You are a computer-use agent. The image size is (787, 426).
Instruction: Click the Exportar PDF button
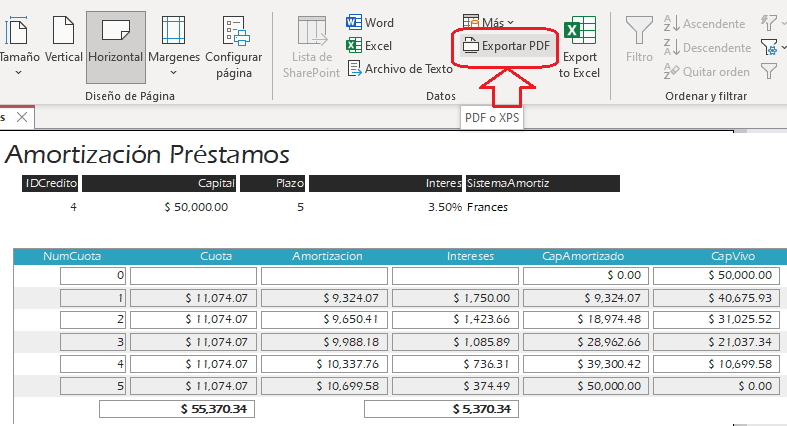[x=505, y=46]
